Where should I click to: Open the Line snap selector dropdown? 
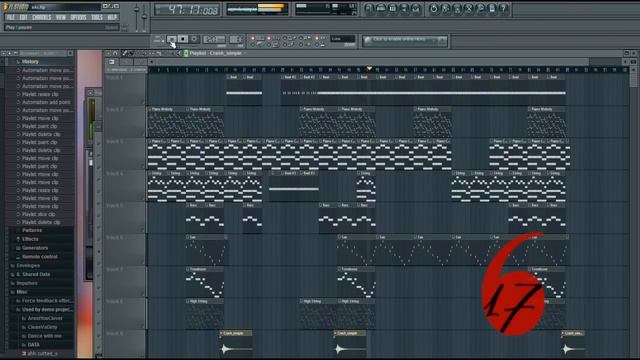coord(342,39)
